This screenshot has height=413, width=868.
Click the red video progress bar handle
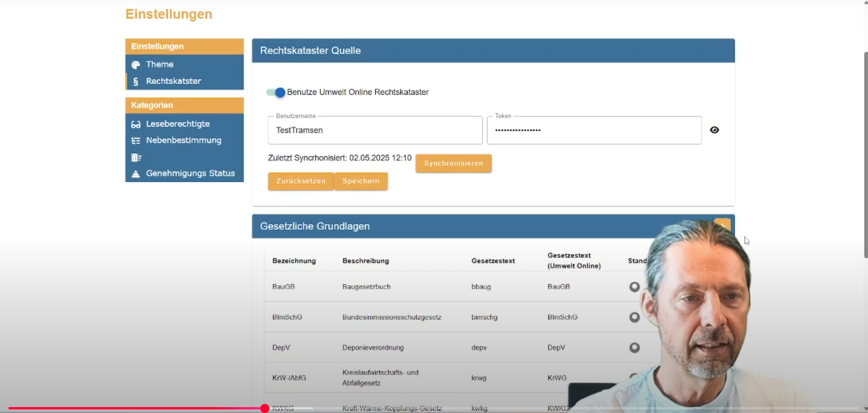tap(265, 408)
